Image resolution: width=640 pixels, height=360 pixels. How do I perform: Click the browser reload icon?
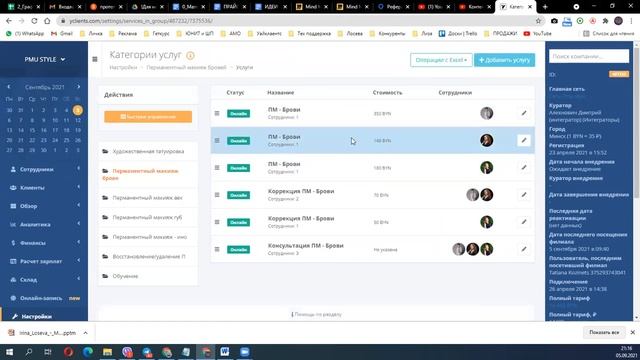pos(34,21)
